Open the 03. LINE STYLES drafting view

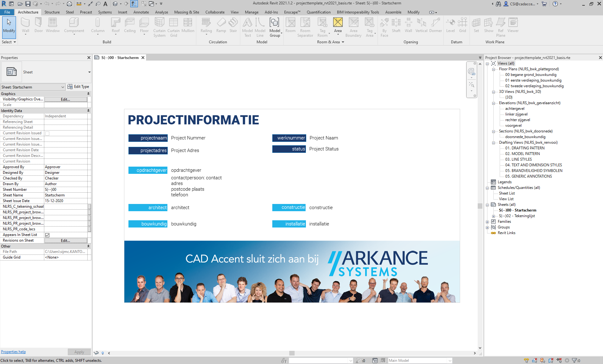[519, 159]
